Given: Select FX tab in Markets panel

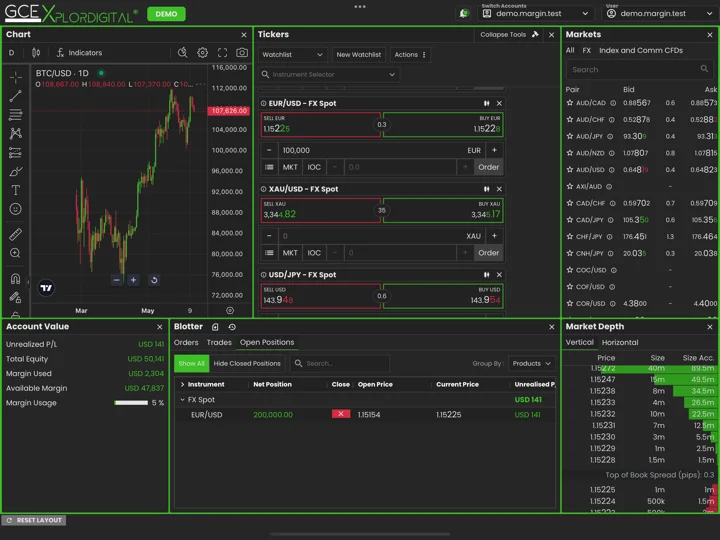Looking at the screenshot, I should click(x=586, y=51).
